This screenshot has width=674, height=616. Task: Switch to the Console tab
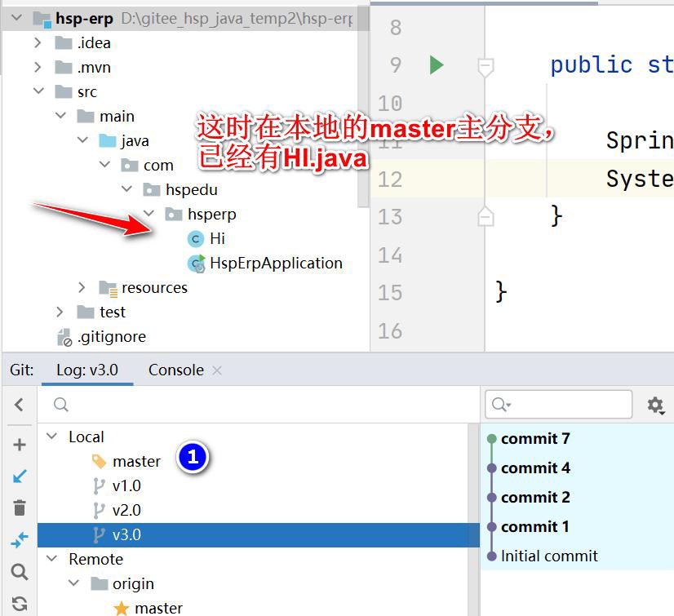tap(175, 370)
